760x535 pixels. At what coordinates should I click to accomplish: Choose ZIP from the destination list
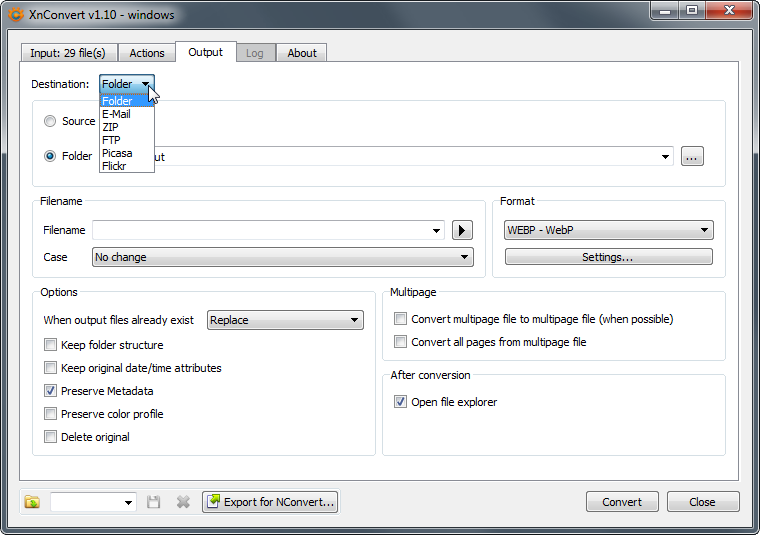click(x=111, y=127)
